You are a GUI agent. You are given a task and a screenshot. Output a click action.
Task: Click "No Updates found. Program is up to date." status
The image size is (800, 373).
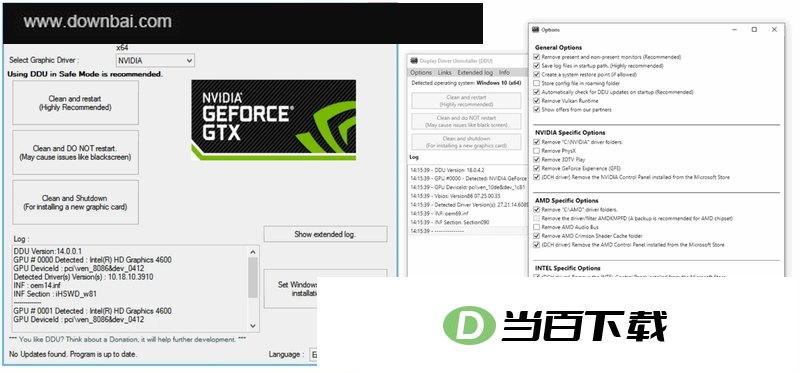[73, 354]
